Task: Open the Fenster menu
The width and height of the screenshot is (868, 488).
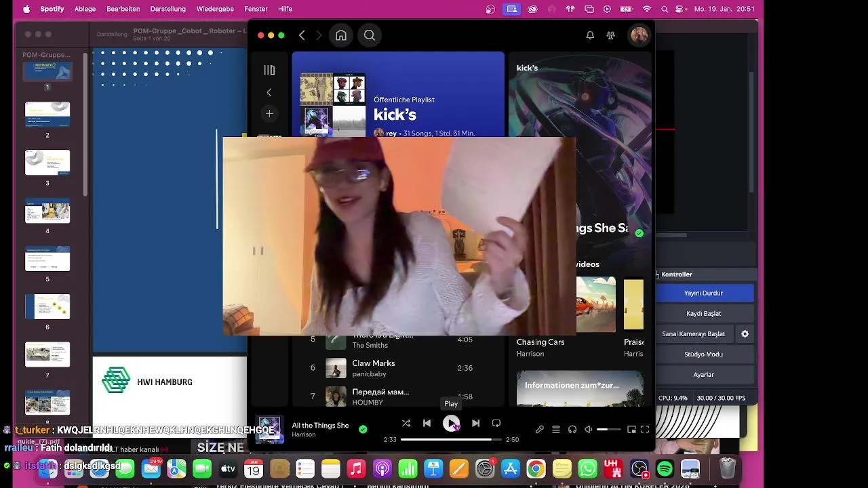Action: [256, 9]
